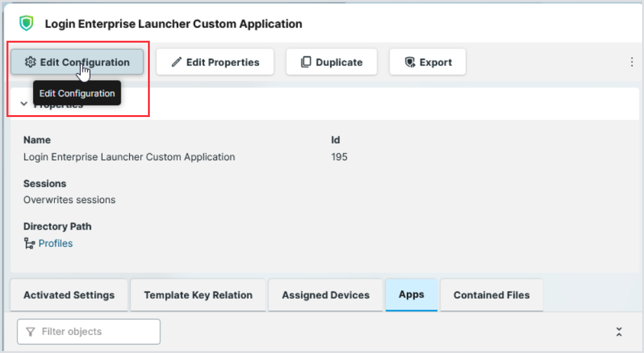
Task: Collapse the Properties section chevron
Action: click(x=24, y=104)
